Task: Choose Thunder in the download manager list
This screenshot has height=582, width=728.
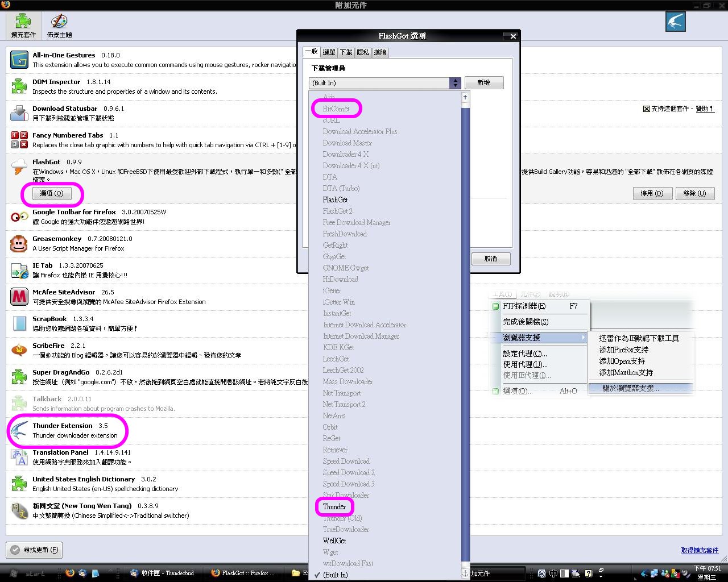Action: tap(334, 506)
